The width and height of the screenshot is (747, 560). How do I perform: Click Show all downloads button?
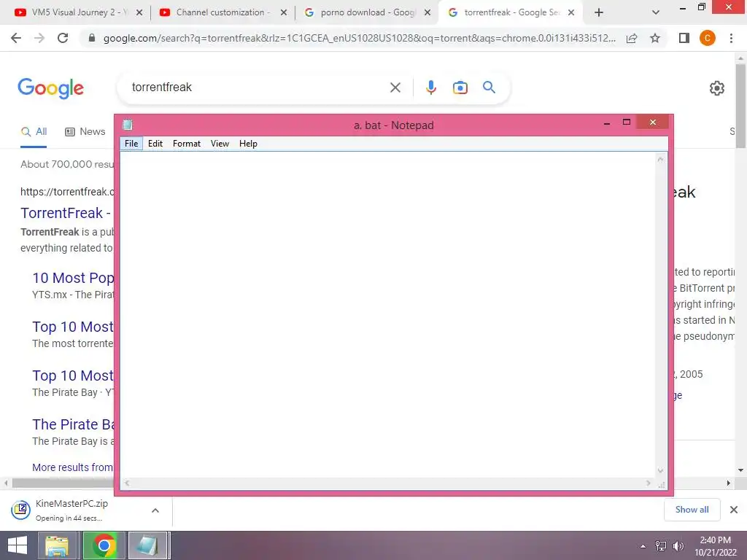click(x=692, y=510)
